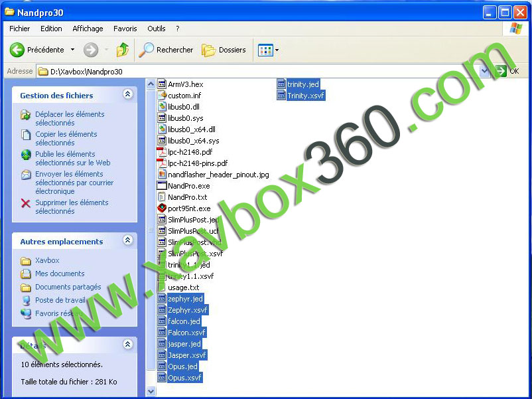Click Publie les éléments sélectionnés sur le Web
The image size is (532, 399).
(72, 158)
